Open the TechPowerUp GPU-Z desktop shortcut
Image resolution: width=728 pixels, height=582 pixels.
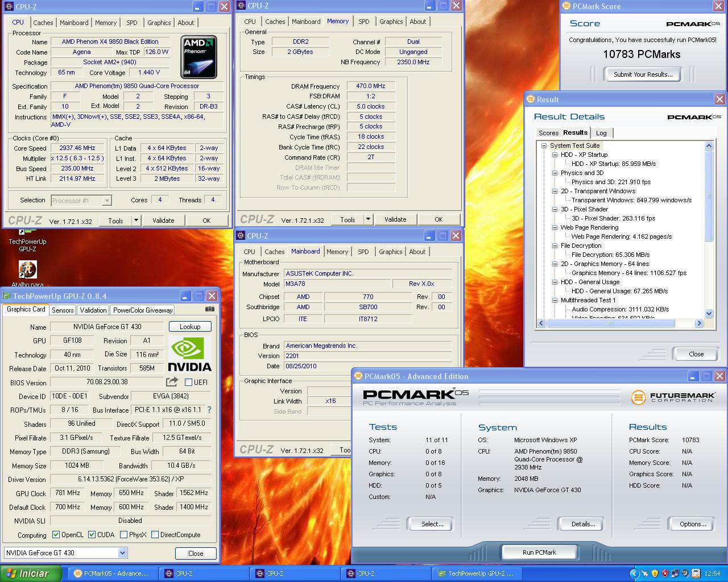click(27, 240)
